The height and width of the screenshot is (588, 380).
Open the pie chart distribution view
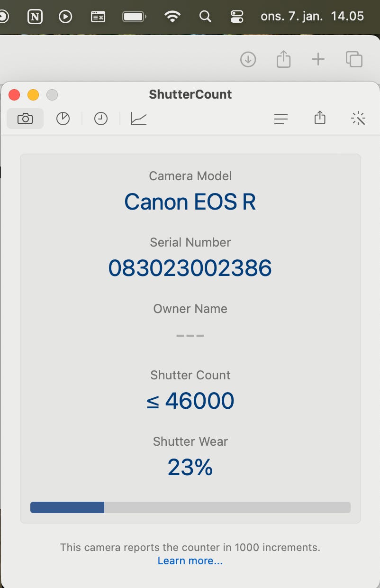[x=63, y=119]
